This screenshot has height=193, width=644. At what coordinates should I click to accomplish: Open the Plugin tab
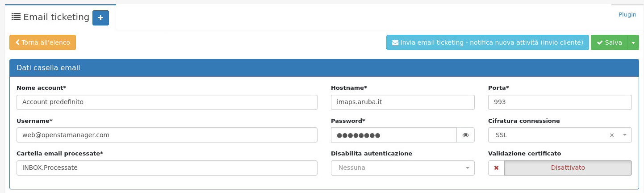click(627, 15)
